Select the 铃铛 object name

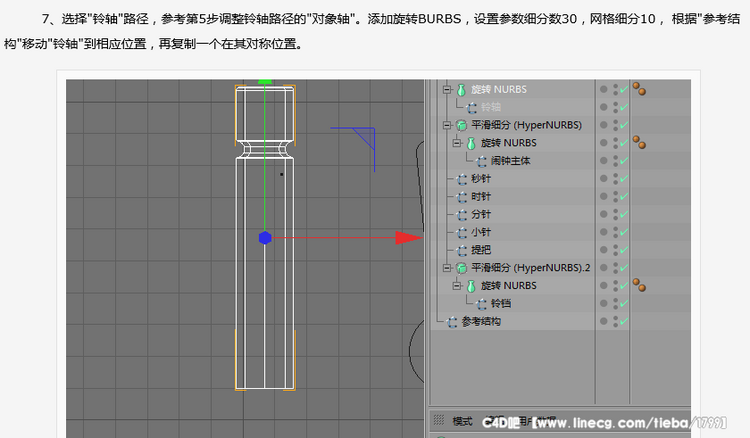click(x=501, y=304)
